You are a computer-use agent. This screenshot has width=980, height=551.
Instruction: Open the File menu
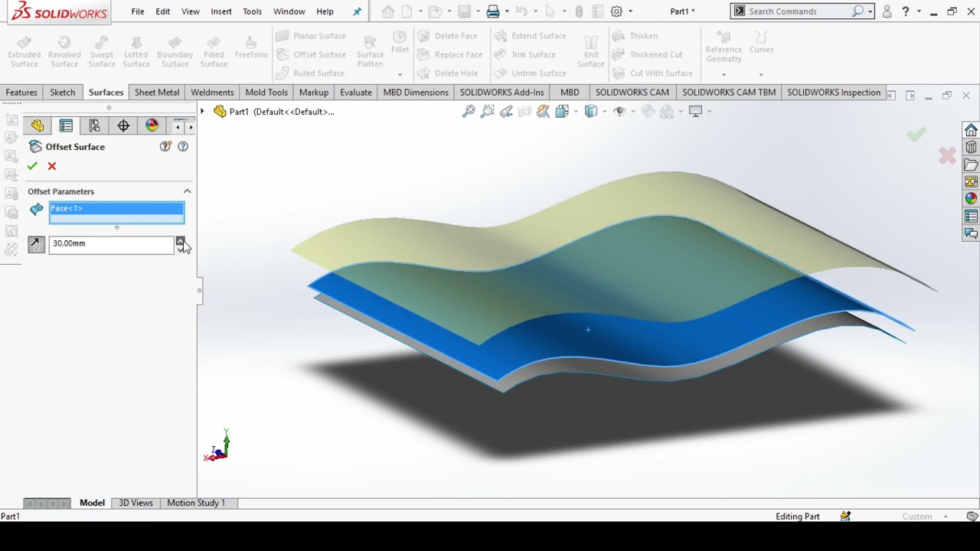[137, 11]
